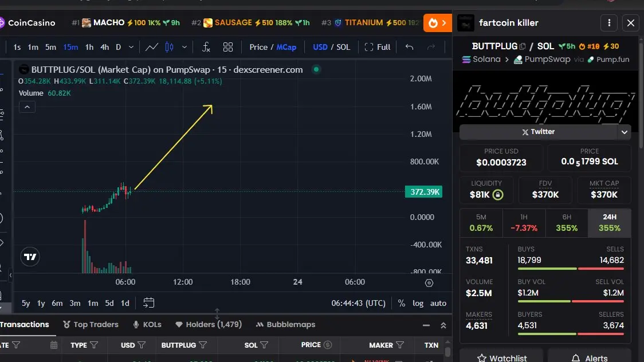Open the go-to-date calendar icon
The width and height of the screenshot is (644, 362).
148,303
